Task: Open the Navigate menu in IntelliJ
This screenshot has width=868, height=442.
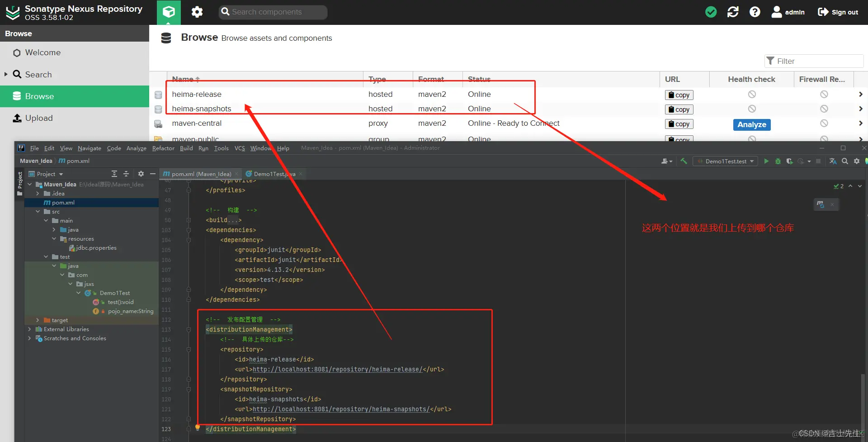Action: (x=90, y=148)
